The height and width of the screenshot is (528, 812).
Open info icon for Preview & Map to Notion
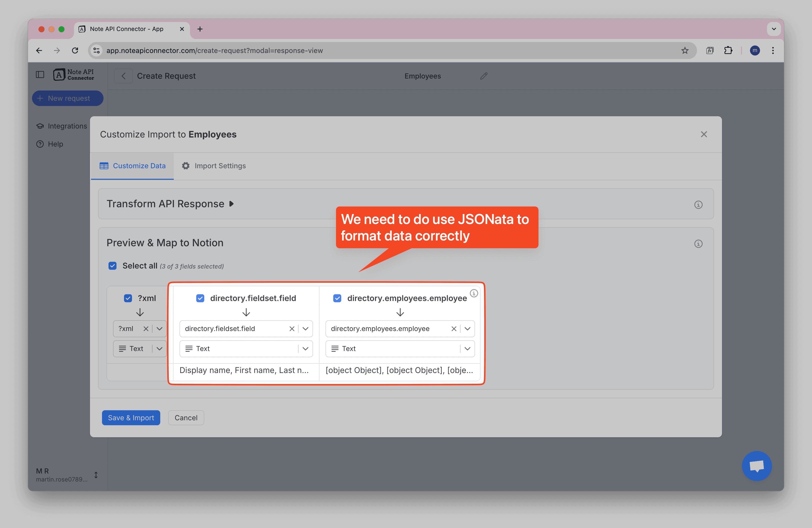pos(698,243)
